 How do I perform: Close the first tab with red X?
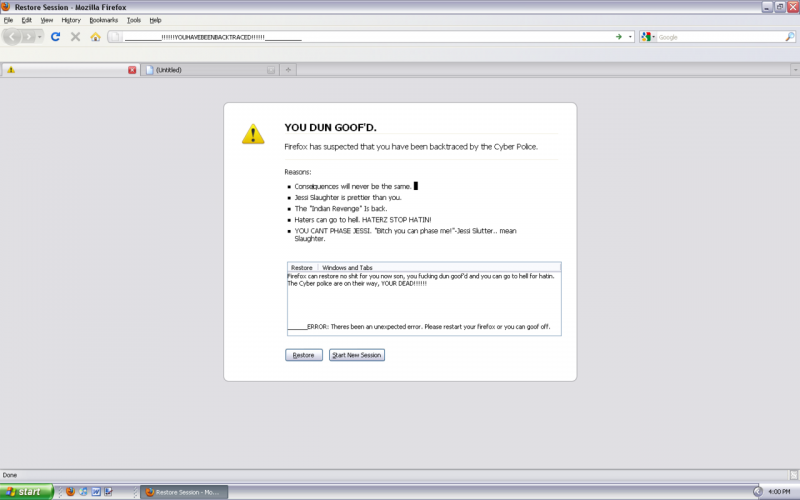pos(132,70)
